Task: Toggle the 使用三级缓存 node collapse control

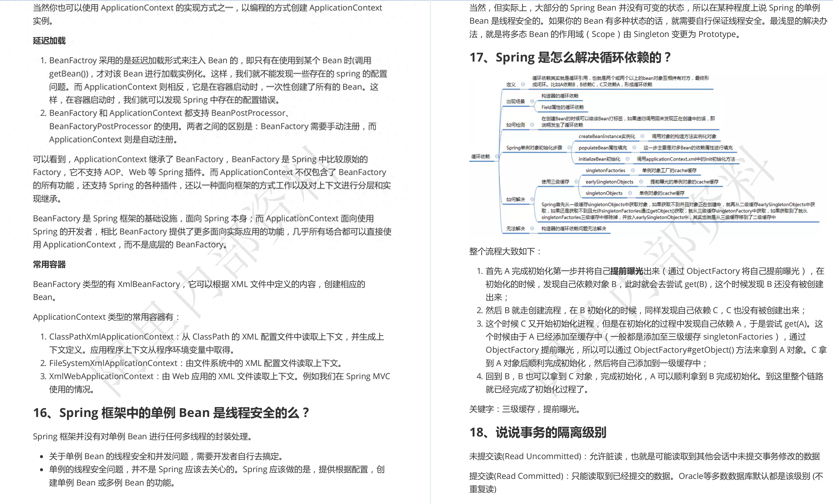Action: (x=577, y=181)
